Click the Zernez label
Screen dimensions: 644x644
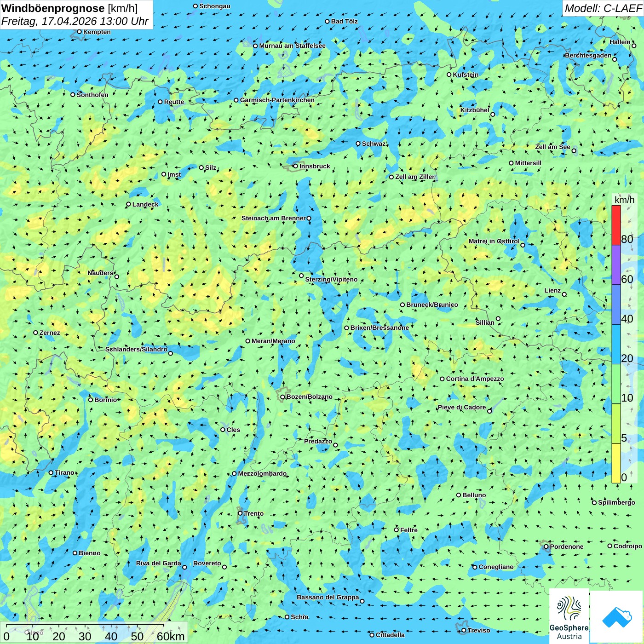click(x=50, y=333)
